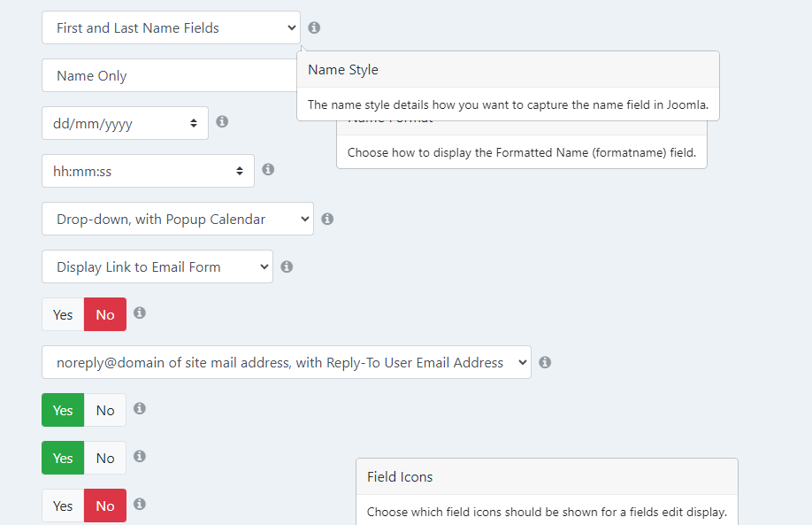Expand noreply@domain of site mail address dropdown
The image size is (812, 525).
coord(287,362)
